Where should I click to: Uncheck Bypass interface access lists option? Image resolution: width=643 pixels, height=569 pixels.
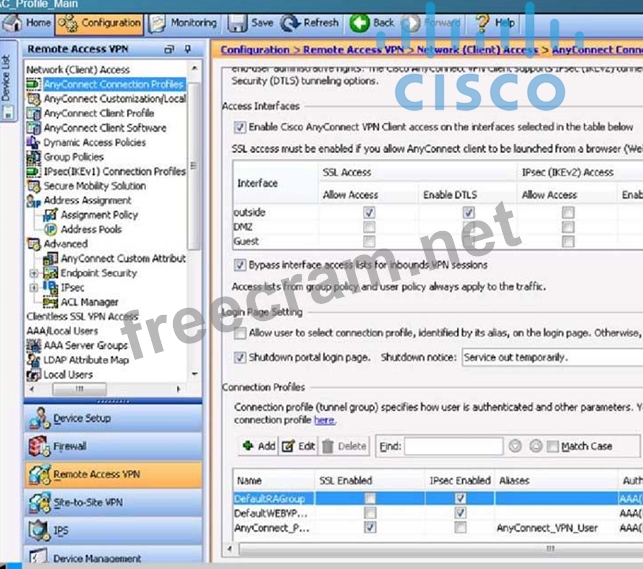[240, 265]
